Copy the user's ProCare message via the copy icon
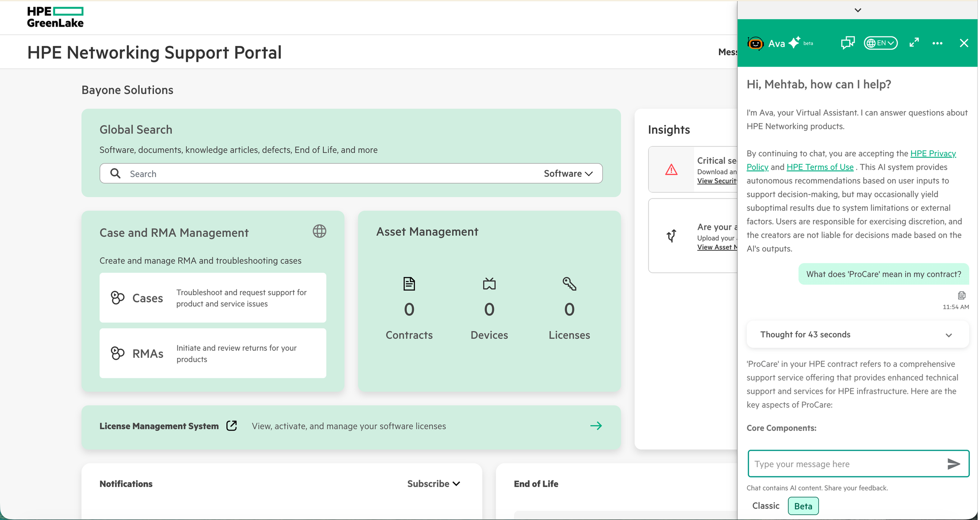This screenshot has height=520, width=980. [x=961, y=296]
